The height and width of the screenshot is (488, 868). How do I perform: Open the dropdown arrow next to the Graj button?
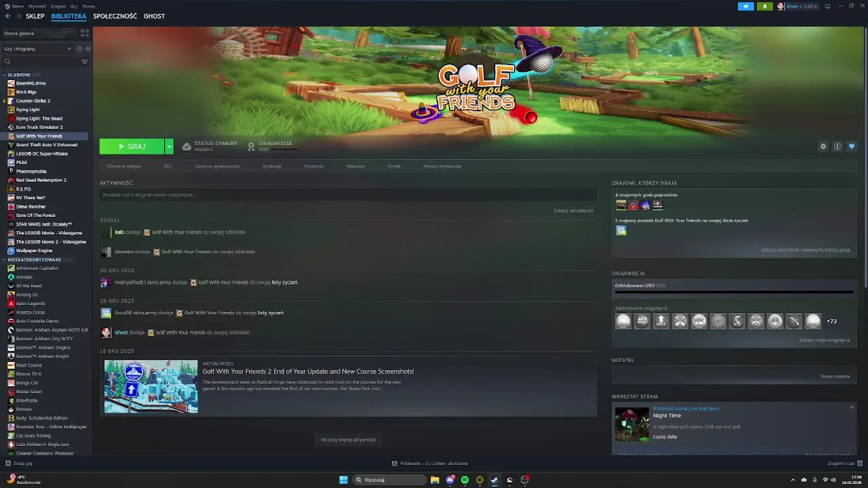(169, 146)
